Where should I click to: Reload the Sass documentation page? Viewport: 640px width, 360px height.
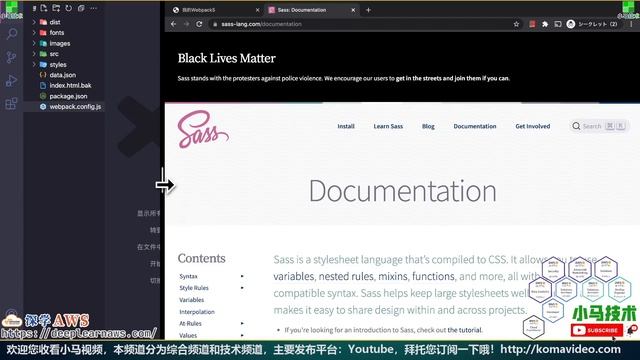tap(199, 24)
